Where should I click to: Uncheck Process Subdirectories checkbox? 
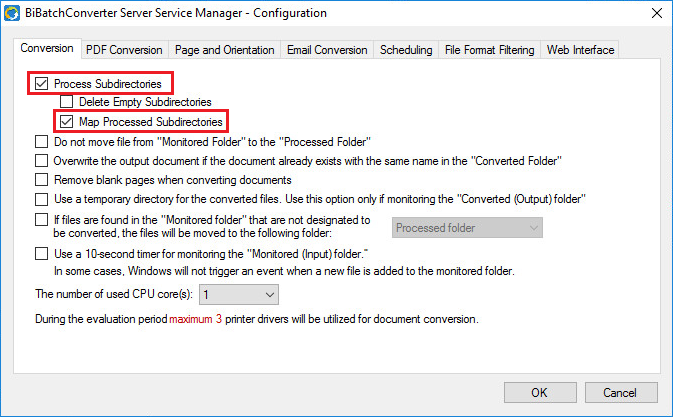(x=41, y=84)
